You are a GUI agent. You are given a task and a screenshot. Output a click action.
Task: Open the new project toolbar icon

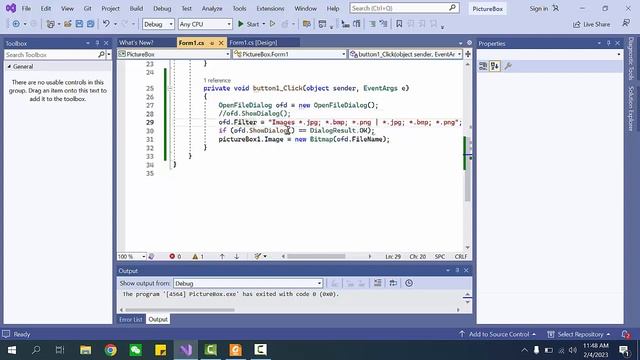50,24
